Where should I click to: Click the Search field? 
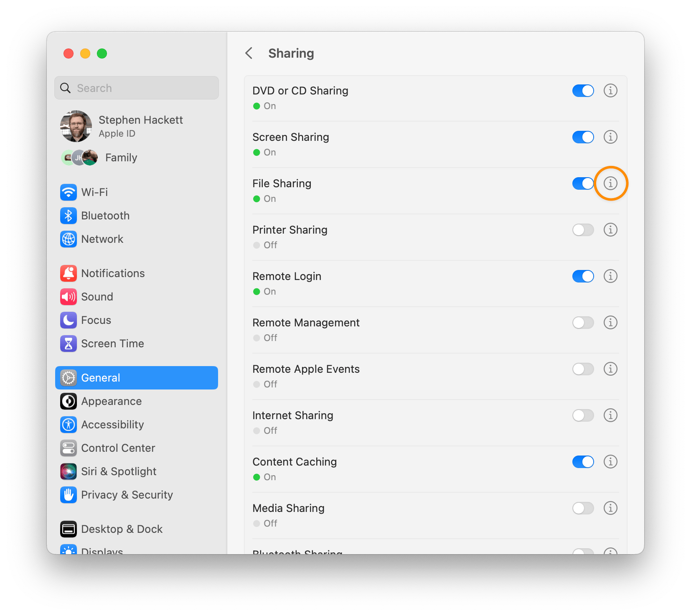[136, 88]
